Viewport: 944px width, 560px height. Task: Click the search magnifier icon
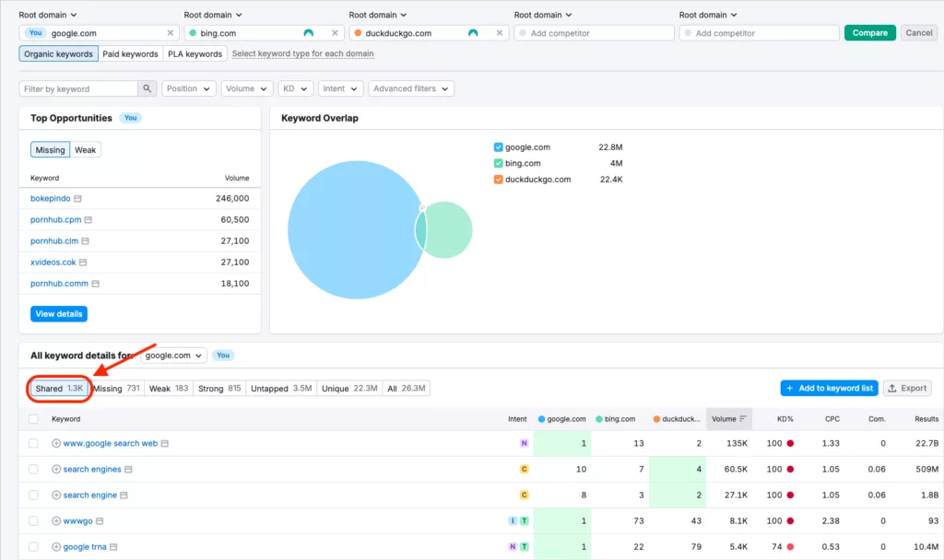click(147, 88)
